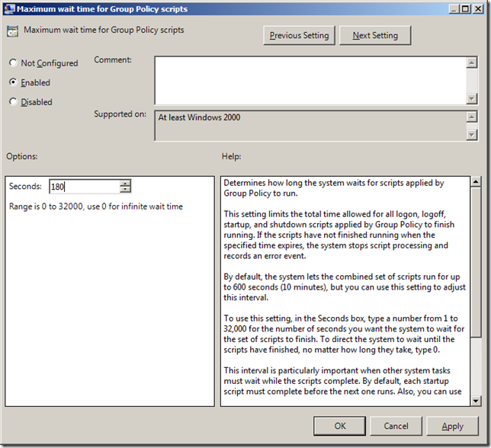Click inside the Seconds value field
Screen dimensions: 491x448
[x=84, y=187]
